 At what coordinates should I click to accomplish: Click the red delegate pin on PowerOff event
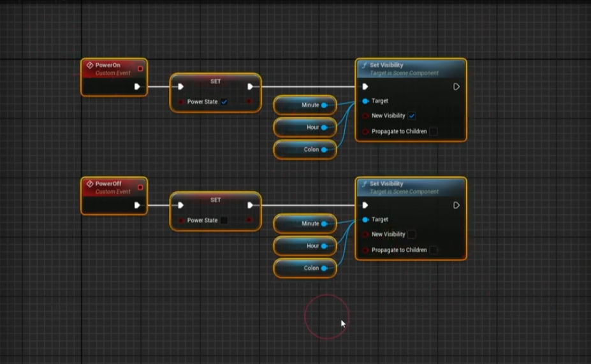[x=140, y=187]
